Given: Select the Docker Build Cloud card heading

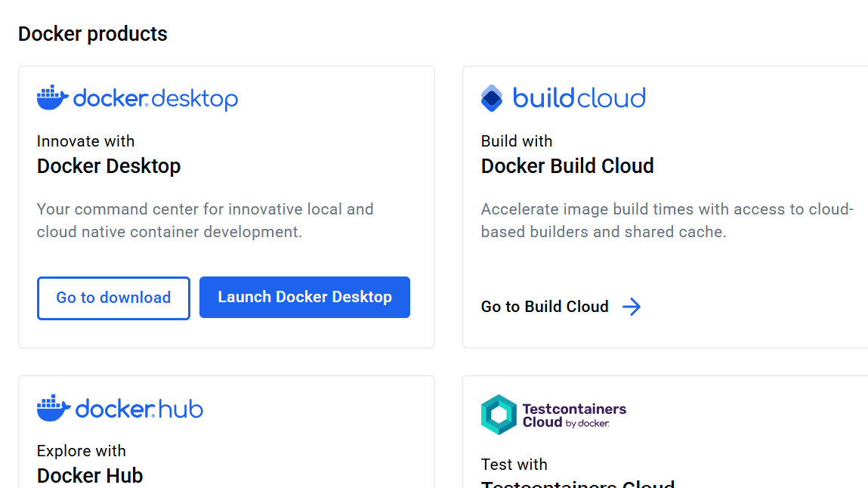Looking at the screenshot, I should [x=567, y=166].
